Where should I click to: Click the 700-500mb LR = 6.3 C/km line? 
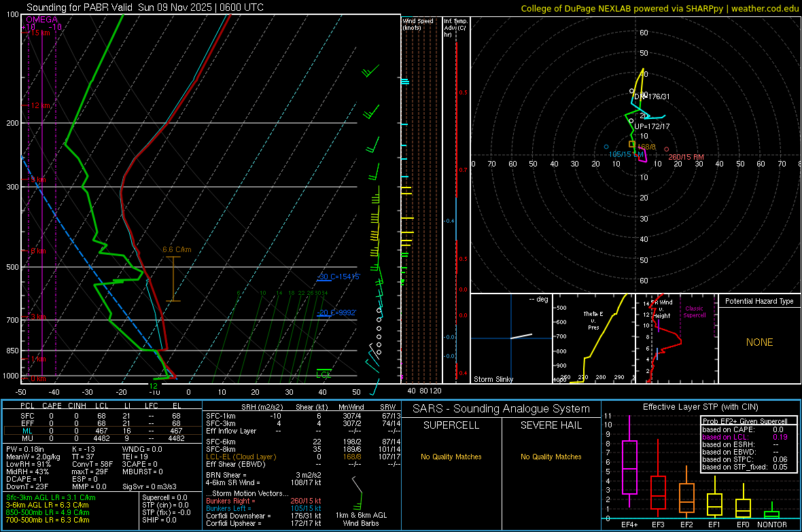tap(48, 520)
